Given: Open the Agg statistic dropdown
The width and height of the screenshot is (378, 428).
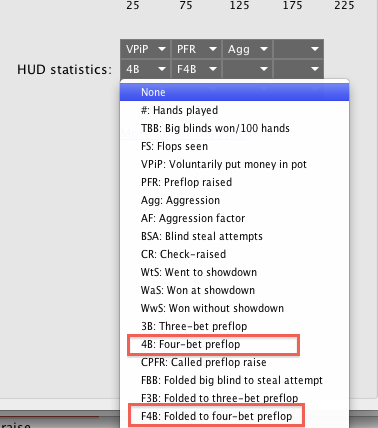Looking at the screenshot, I should pos(247,49).
